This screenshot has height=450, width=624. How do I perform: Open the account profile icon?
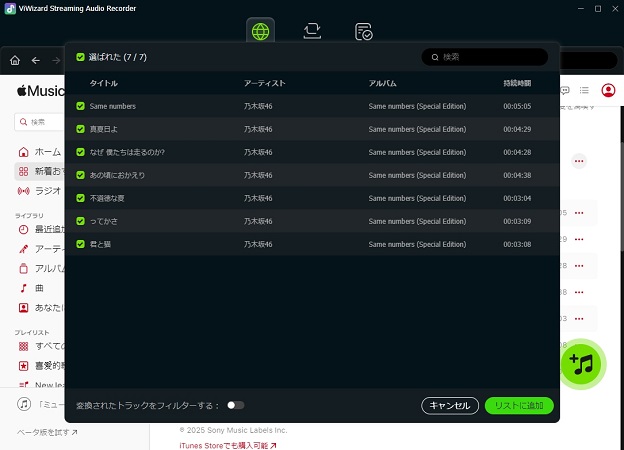point(608,90)
